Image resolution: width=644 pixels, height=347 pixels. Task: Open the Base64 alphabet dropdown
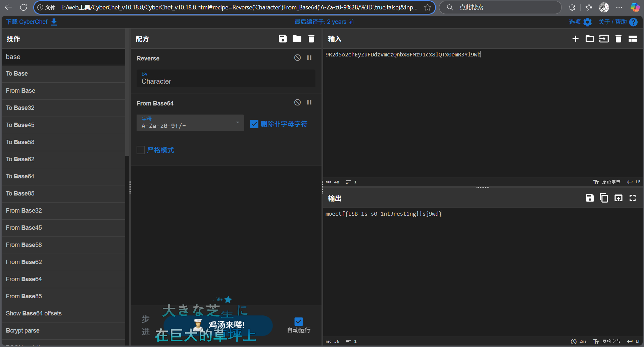(x=238, y=123)
